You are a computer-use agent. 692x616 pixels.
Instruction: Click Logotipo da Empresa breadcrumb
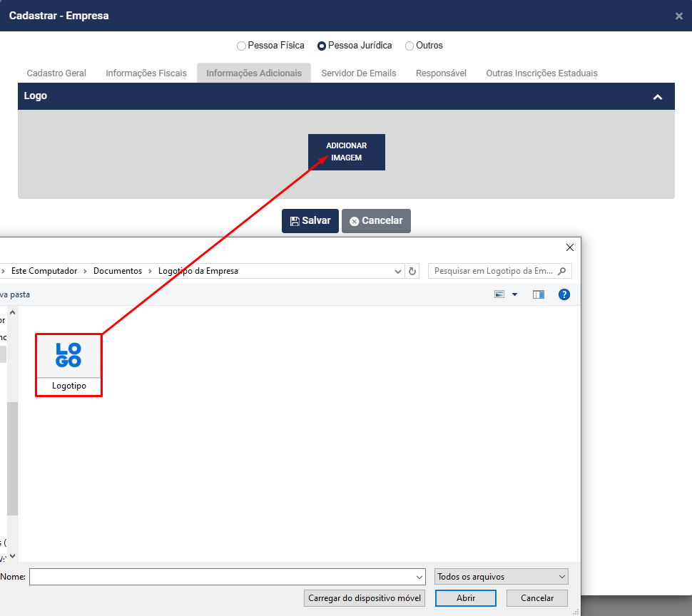(x=198, y=271)
